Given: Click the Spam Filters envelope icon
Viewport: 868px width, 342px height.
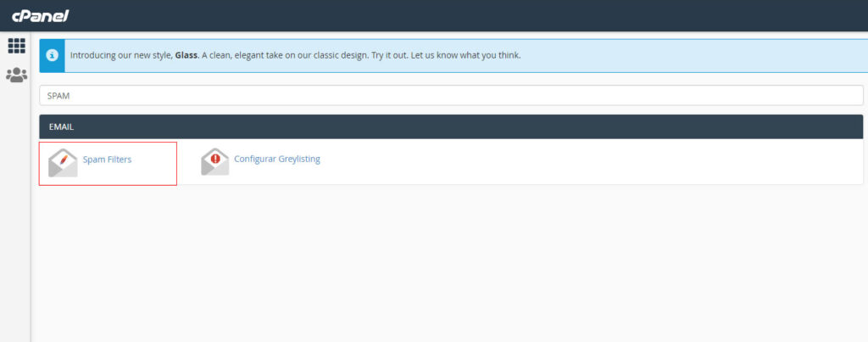Looking at the screenshot, I should tap(63, 161).
